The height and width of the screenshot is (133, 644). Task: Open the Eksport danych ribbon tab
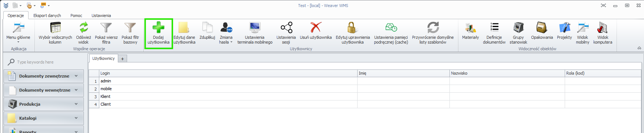(47, 16)
